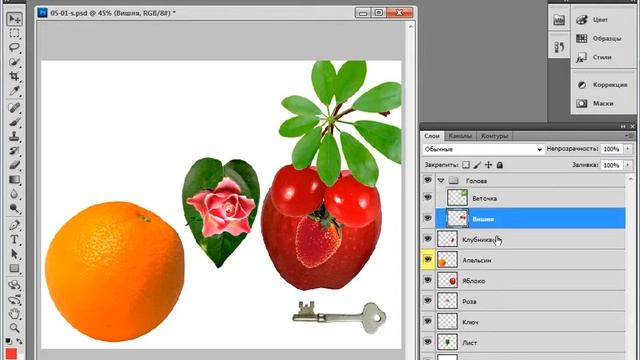The height and width of the screenshot is (360, 640).
Task: Select the Dodge tool
Action: (x=14, y=208)
